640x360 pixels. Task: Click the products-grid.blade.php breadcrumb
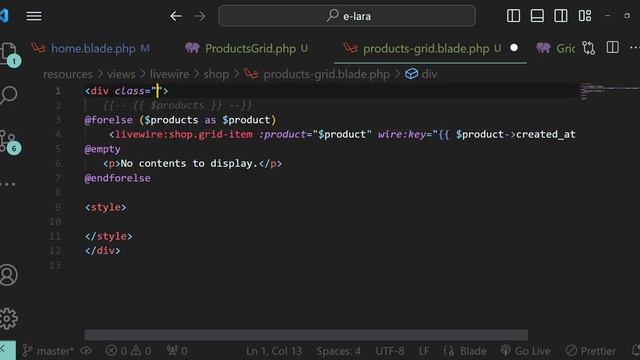[x=327, y=74]
